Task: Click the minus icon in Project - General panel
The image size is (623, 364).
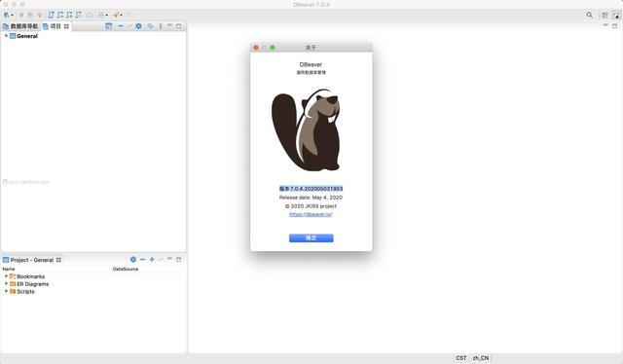Action: 143,260
